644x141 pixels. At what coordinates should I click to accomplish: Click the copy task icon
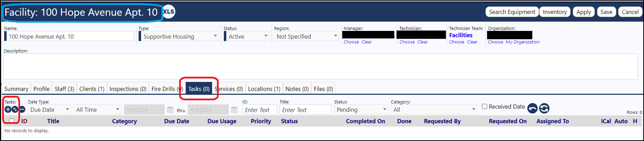(15, 110)
